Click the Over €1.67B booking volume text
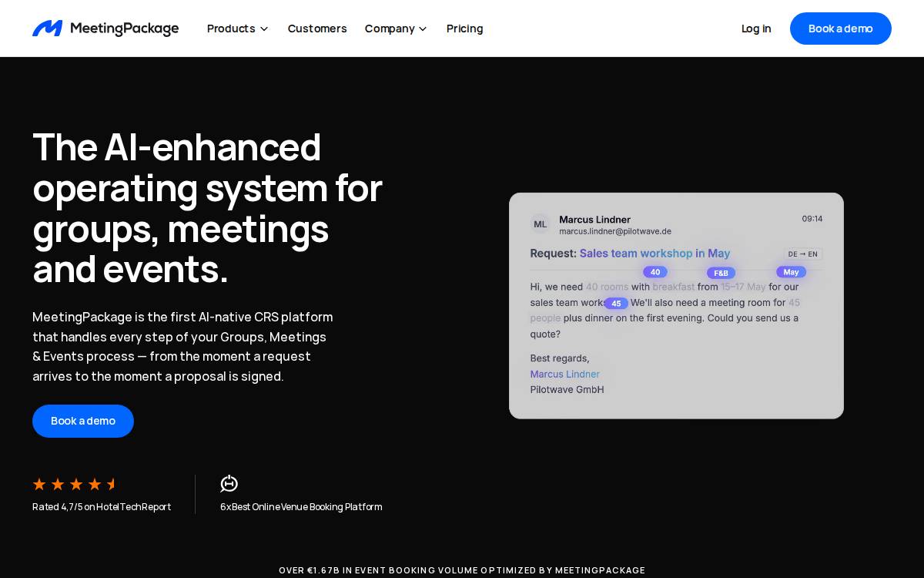Image resolution: width=924 pixels, height=578 pixels. point(462,570)
